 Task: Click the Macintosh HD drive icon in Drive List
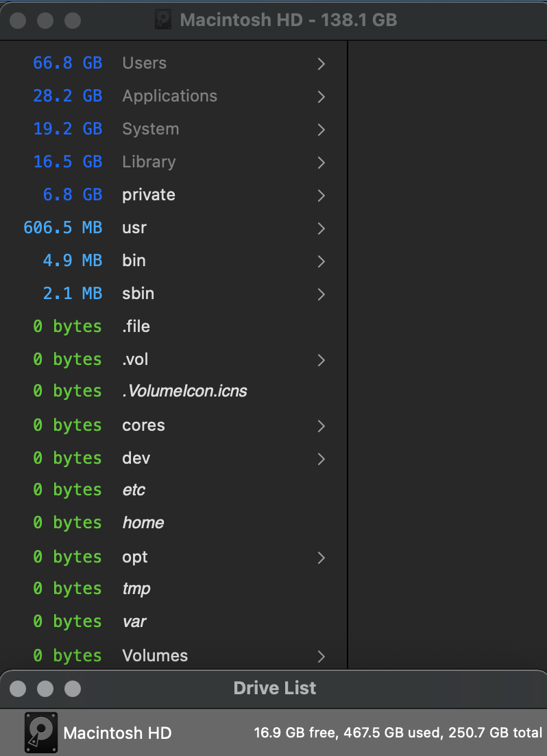pos(41,732)
